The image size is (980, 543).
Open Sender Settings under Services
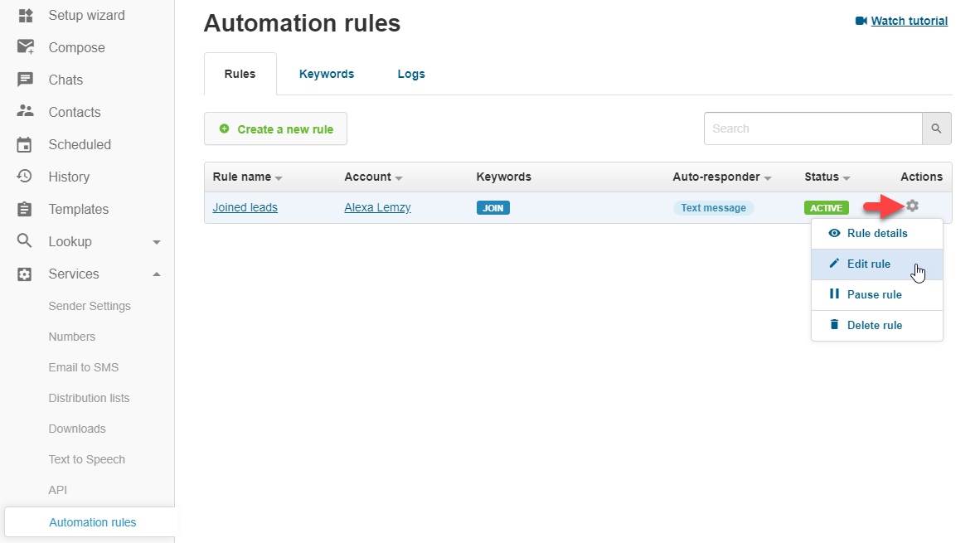90,306
